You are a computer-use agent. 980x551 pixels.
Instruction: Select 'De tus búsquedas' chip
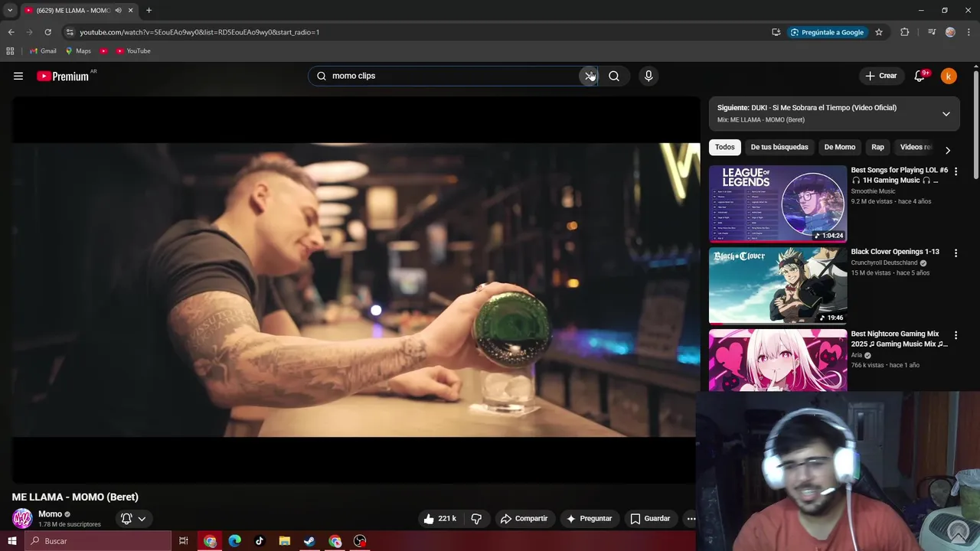point(779,147)
